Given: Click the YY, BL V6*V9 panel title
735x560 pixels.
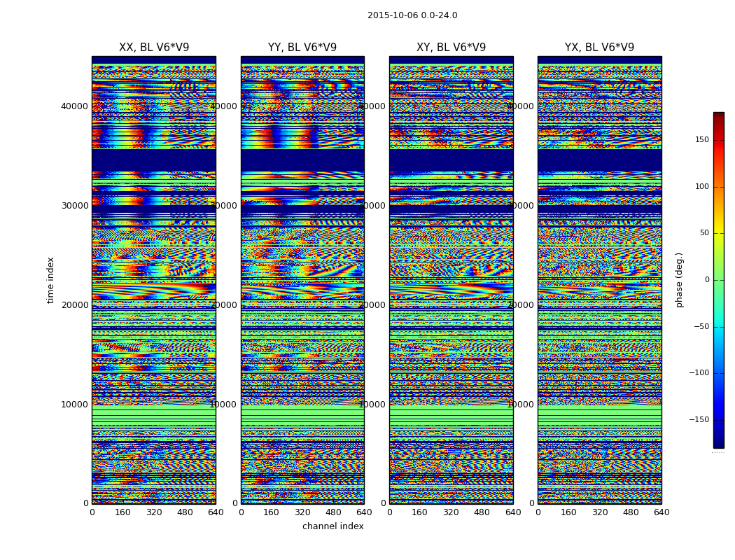Looking at the screenshot, I should [x=302, y=48].
